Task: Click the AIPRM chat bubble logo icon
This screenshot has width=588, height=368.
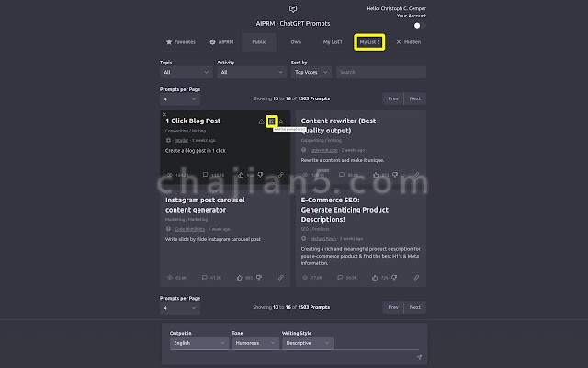Action: (x=293, y=8)
